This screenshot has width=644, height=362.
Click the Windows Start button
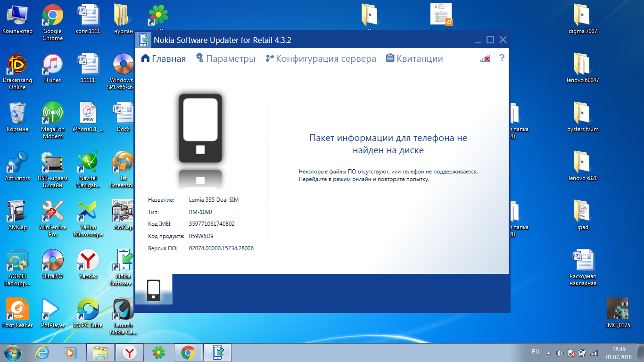tap(12, 352)
